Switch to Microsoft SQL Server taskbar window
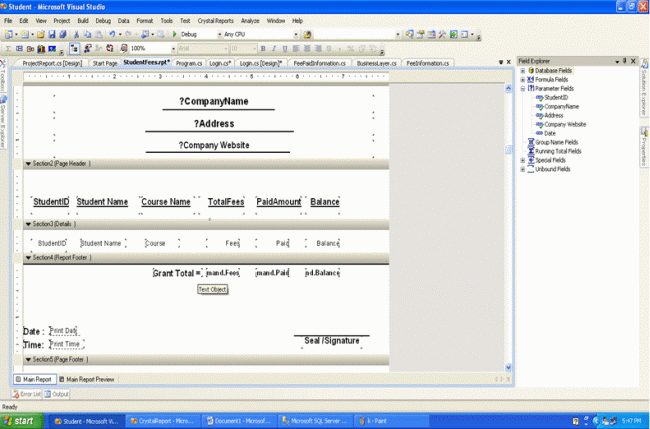The height and width of the screenshot is (429, 650). point(315,421)
